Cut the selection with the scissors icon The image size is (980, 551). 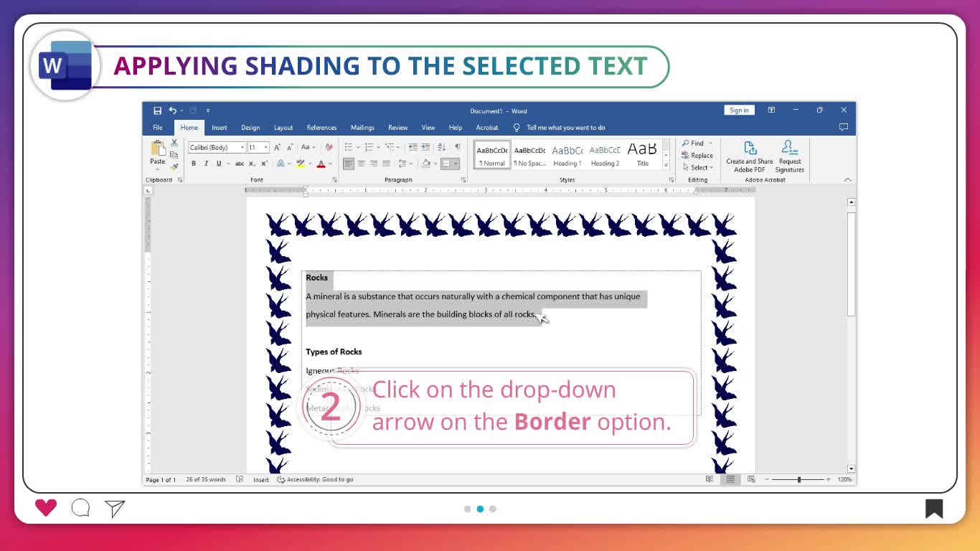tap(174, 143)
